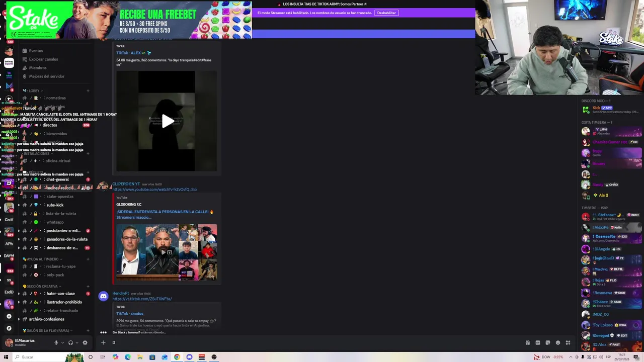Open microphone input options dropdown
The image size is (644, 362).
[x=62, y=343]
